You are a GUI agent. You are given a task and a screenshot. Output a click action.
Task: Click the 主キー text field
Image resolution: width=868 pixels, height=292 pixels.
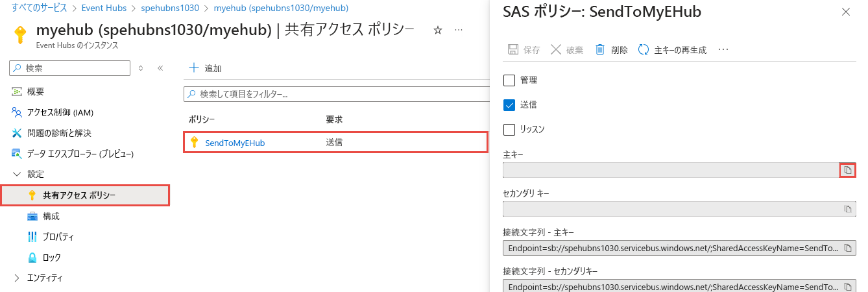671,170
